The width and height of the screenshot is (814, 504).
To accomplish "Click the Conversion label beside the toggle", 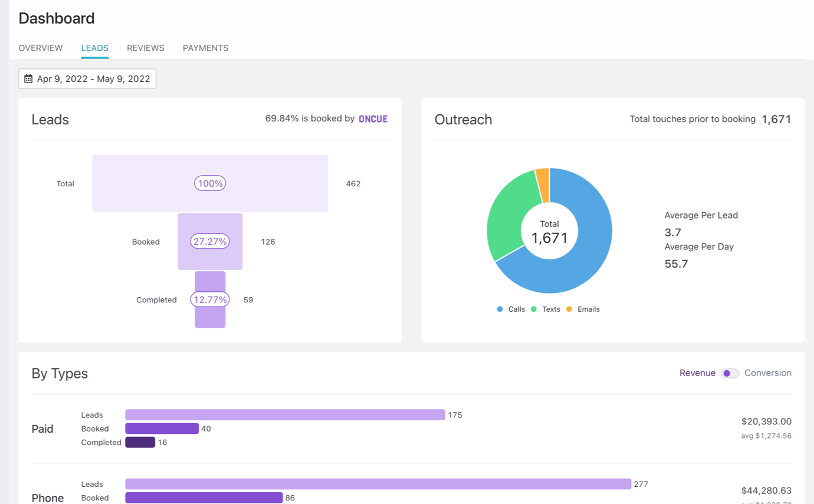I will 768,373.
